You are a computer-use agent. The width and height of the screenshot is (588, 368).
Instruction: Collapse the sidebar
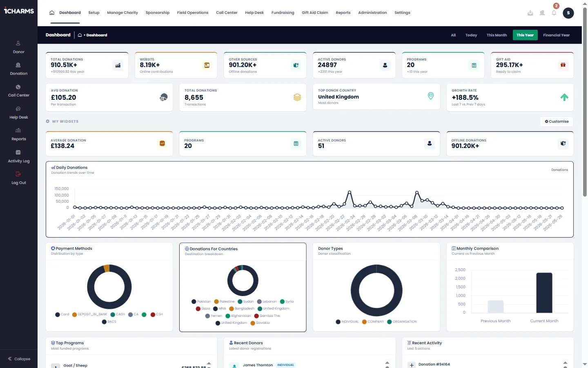click(x=19, y=359)
